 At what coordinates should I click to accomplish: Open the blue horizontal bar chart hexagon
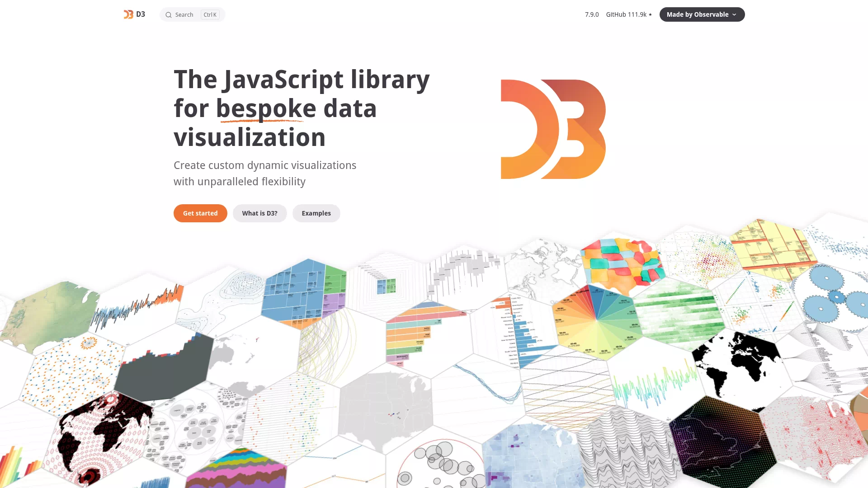[x=515, y=330]
